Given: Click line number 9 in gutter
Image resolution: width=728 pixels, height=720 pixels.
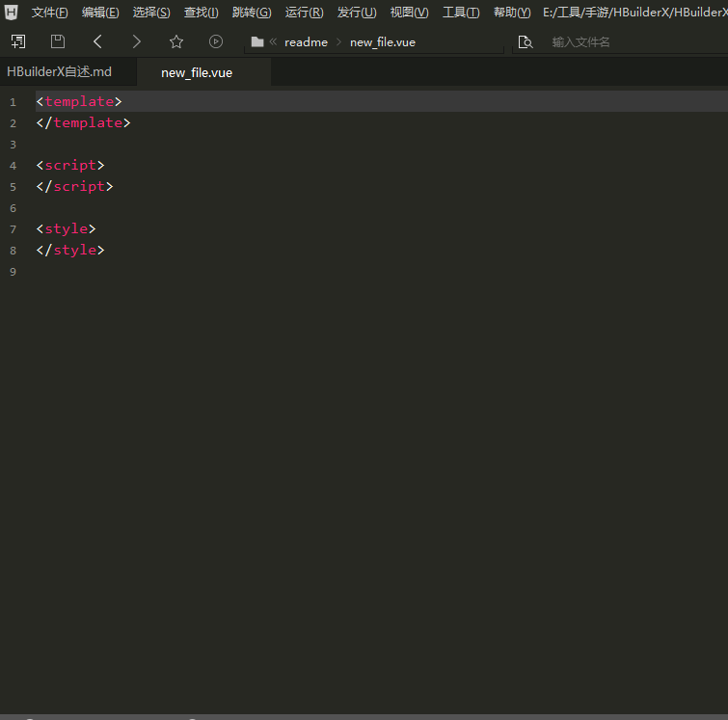Looking at the screenshot, I should [13, 272].
